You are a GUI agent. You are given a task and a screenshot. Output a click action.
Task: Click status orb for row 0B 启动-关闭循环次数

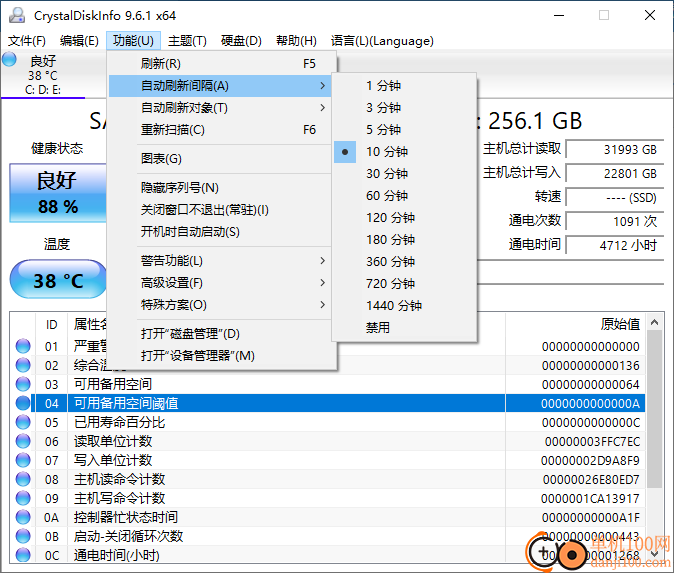pyautogui.click(x=23, y=536)
